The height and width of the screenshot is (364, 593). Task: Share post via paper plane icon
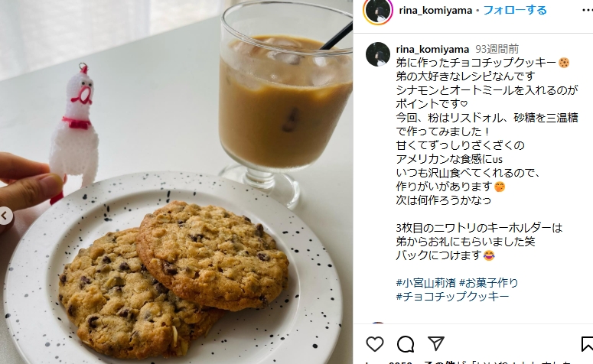435,343
